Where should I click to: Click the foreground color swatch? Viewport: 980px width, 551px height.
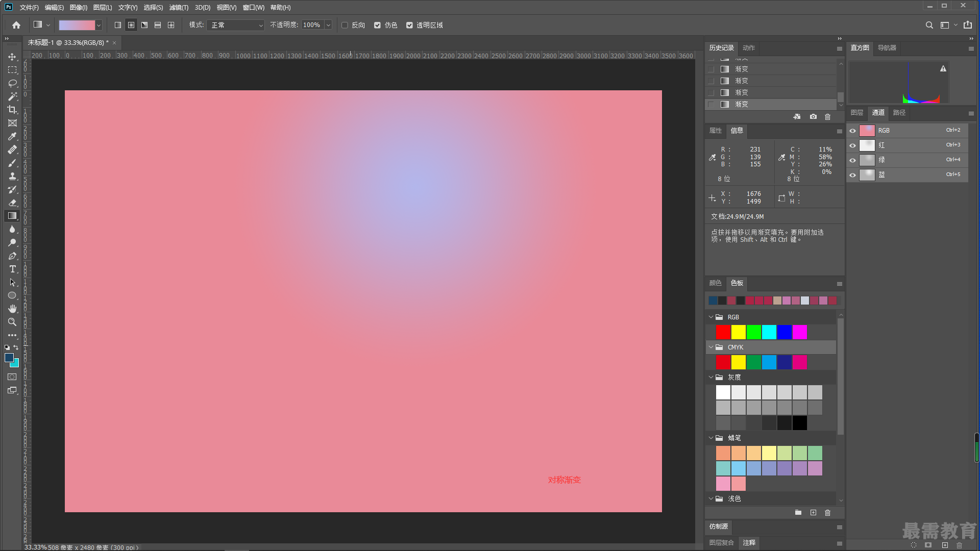9,358
